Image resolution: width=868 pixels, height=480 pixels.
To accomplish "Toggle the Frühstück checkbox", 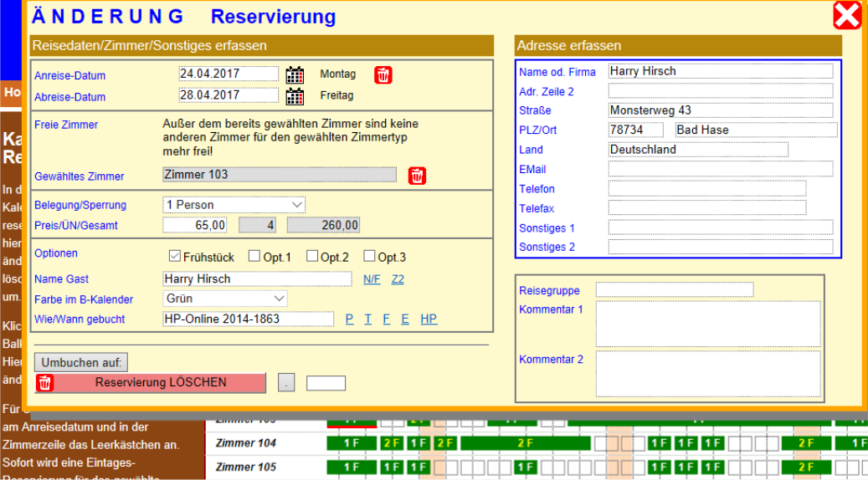I will point(174,256).
